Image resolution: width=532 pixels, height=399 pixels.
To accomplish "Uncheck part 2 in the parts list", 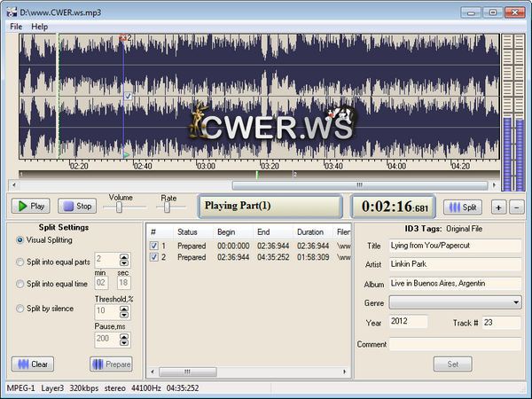I will tap(153, 257).
